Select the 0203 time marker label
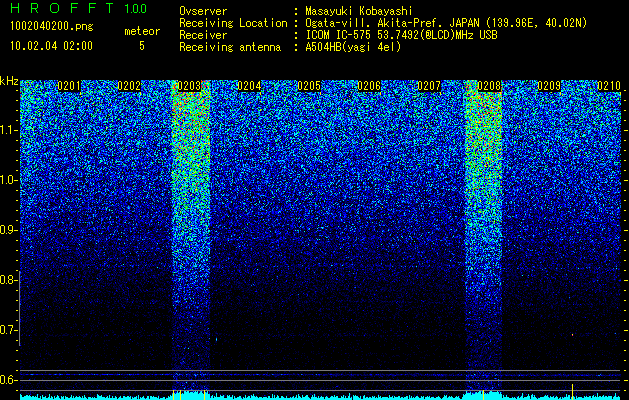 (x=189, y=86)
